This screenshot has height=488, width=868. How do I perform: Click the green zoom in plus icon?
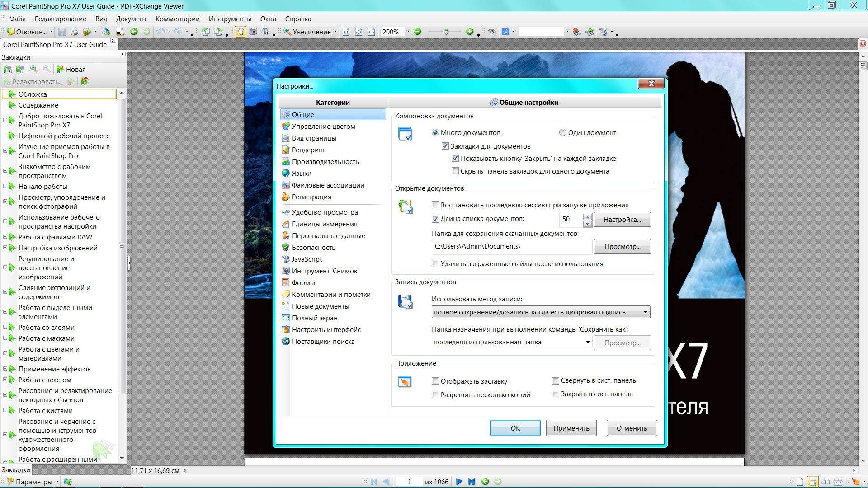pyautogui.click(x=470, y=32)
